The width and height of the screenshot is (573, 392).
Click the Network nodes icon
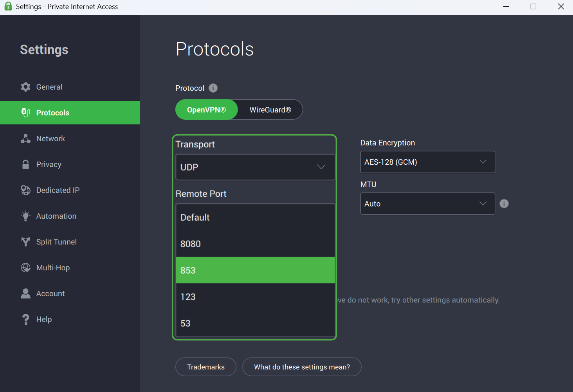point(25,138)
